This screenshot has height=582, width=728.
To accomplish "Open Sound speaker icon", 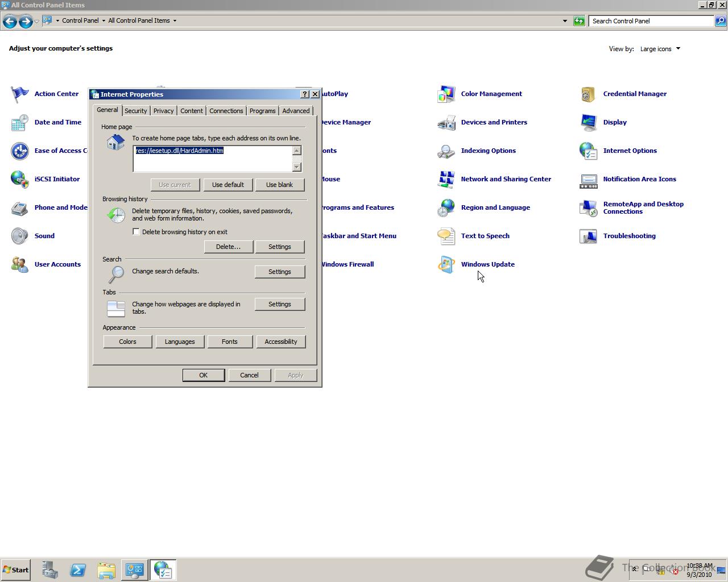I will coord(20,236).
